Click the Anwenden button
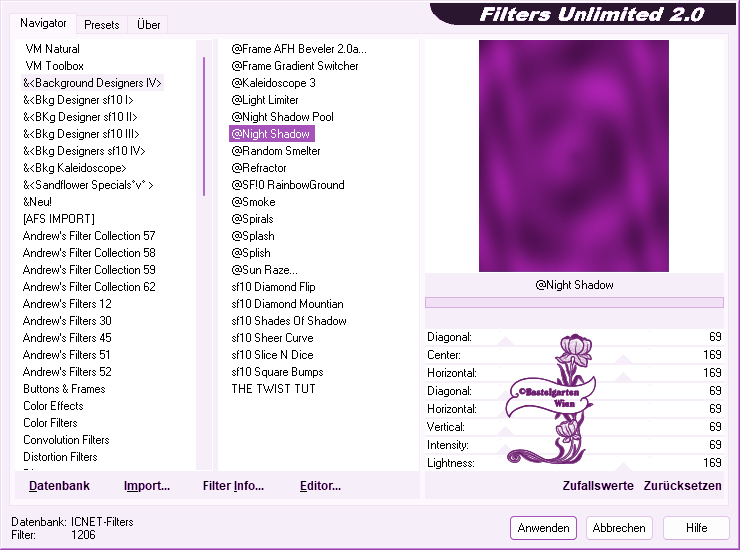740x550 pixels. tap(543, 528)
